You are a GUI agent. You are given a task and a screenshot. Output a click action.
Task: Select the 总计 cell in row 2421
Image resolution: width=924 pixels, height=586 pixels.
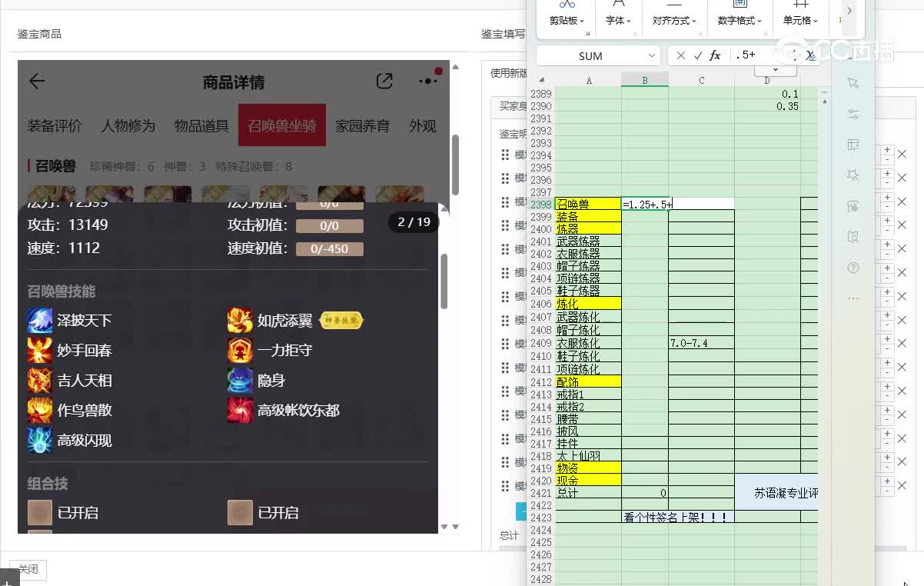[x=588, y=493]
